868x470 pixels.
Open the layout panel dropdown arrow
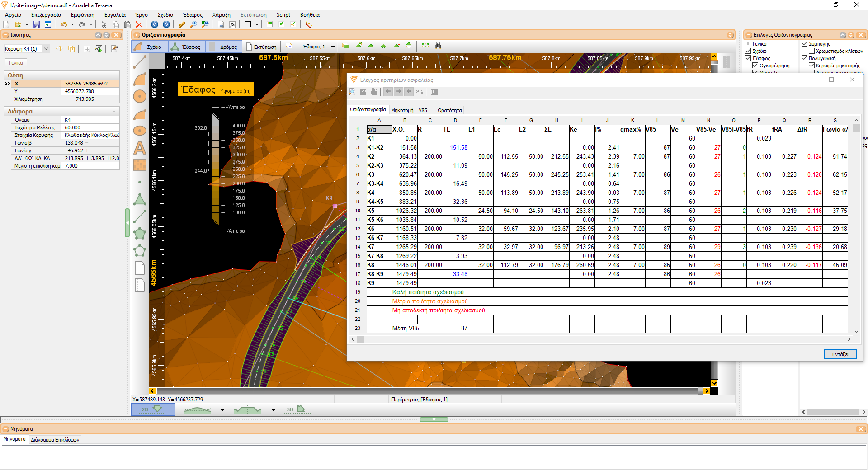click(x=257, y=24)
